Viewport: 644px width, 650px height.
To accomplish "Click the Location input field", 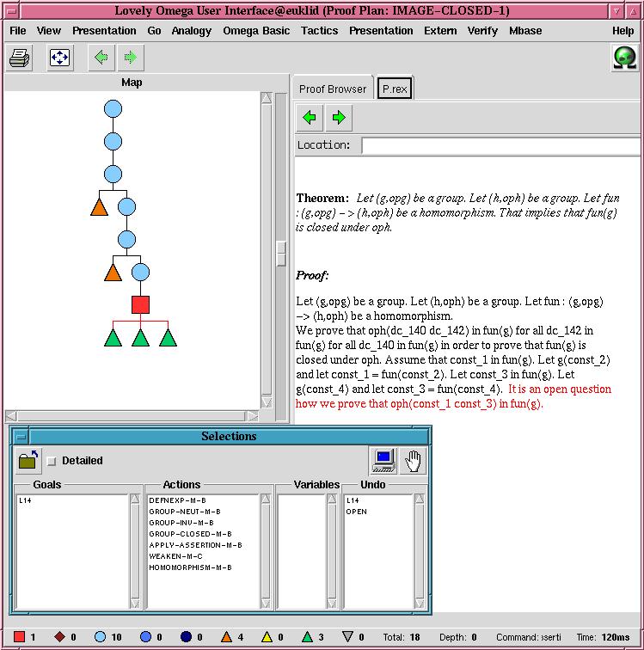I will [500, 146].
